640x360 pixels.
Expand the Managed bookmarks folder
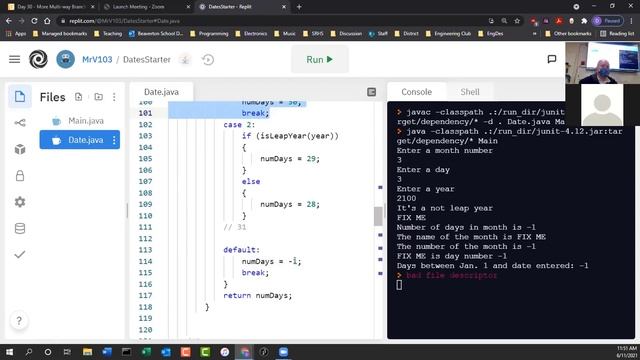point(60,33)
